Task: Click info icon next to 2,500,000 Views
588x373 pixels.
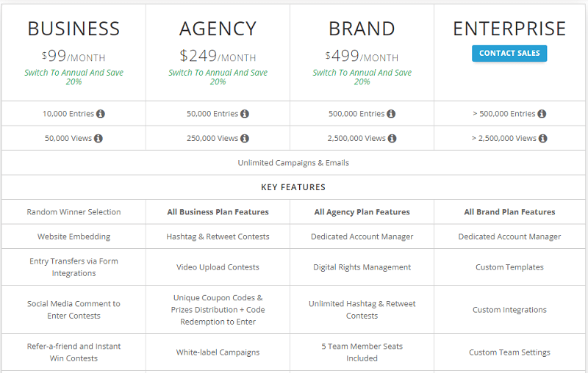Action: [x=392, y=139]
